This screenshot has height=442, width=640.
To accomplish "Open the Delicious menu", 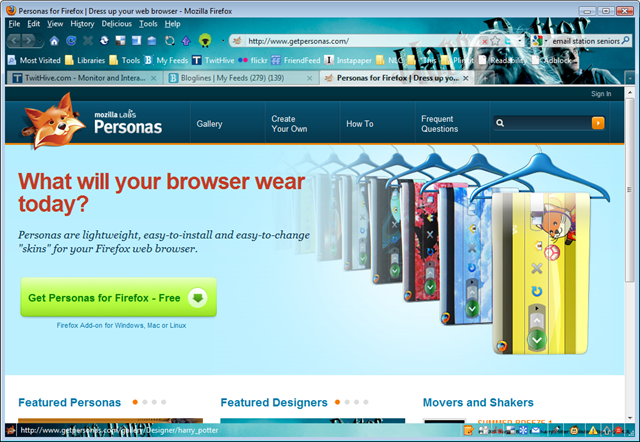I will (x=116, y=24).
